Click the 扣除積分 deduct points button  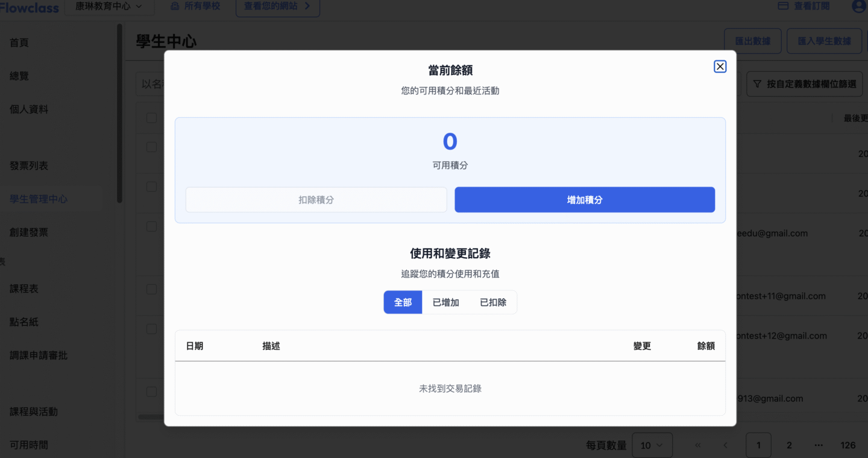click(x=316, y=200)
